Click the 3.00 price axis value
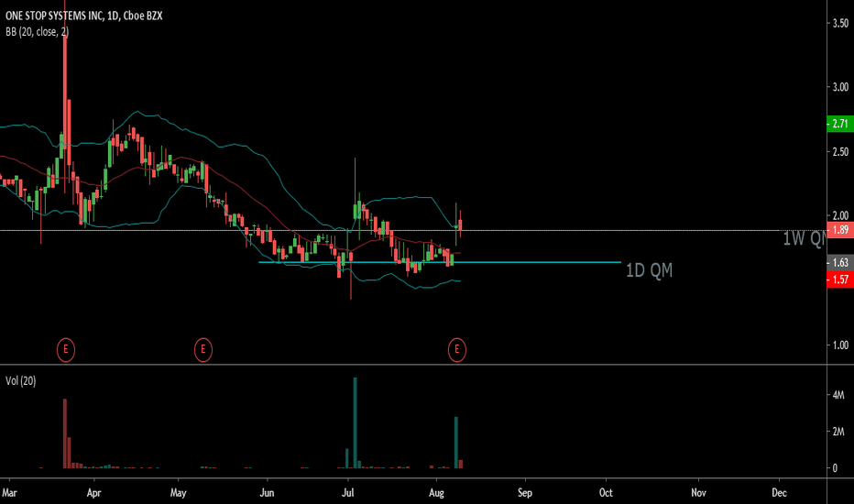The height and width of the screenshot is (504, 854). point(840,87)
